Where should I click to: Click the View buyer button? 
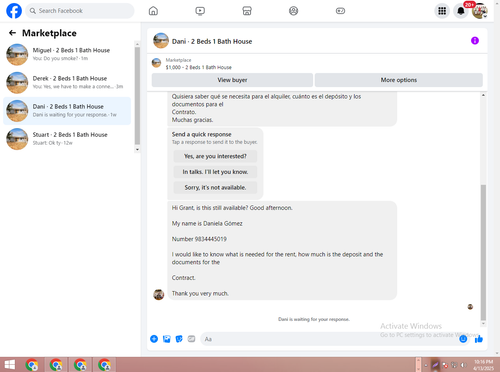[232, 80]
